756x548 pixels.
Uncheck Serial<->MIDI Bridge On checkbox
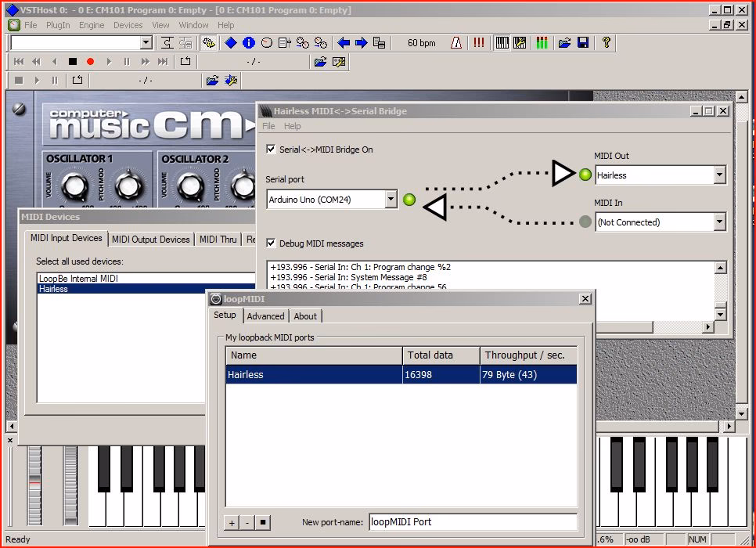(272, 149)
